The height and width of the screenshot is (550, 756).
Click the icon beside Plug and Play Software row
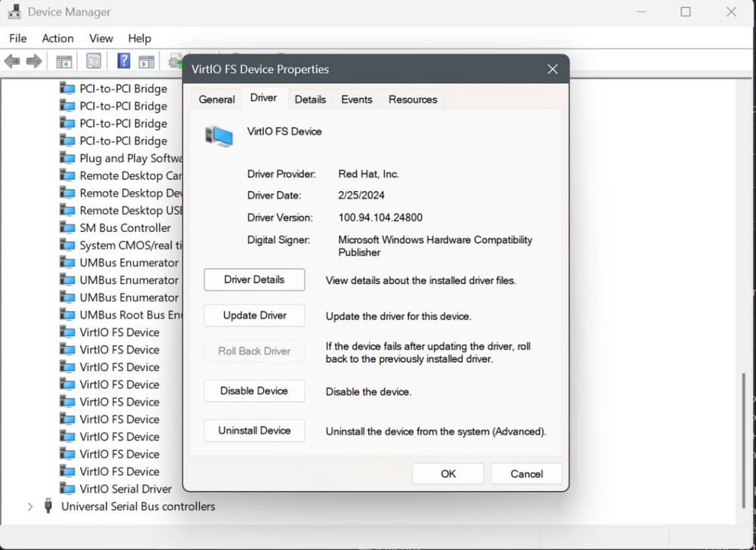[x=67, y=158]
